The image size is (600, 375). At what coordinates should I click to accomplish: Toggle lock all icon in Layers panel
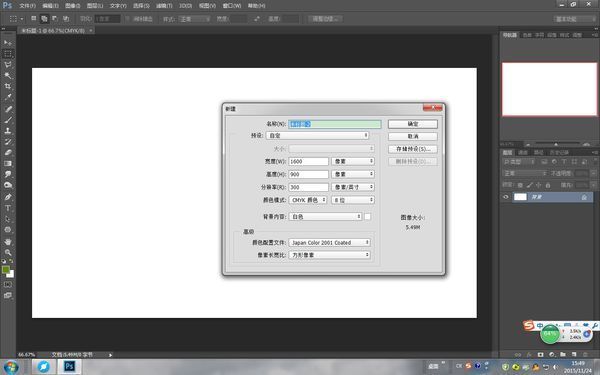click(548, 185)
